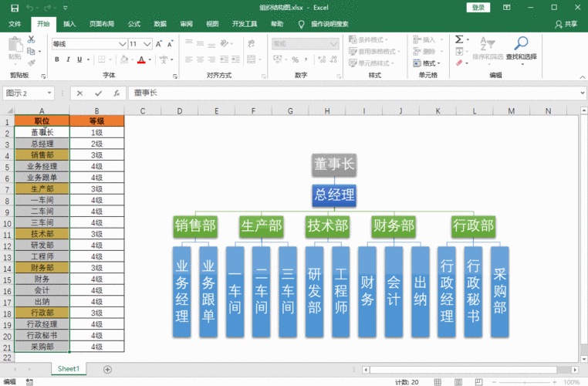Switch to the Insert tab
This screenshot has width=588, height=386.
pos(69,24)
